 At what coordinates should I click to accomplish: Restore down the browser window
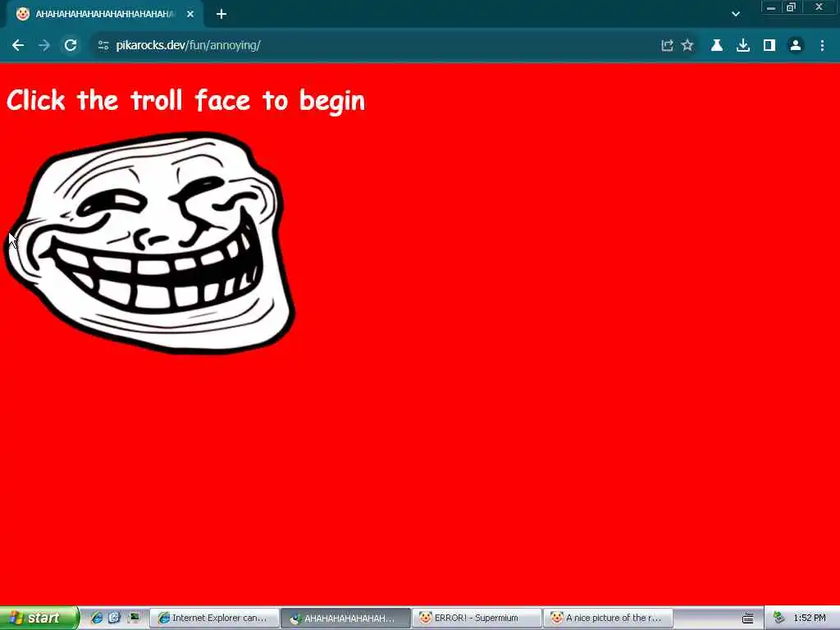[x=791, y=7]
